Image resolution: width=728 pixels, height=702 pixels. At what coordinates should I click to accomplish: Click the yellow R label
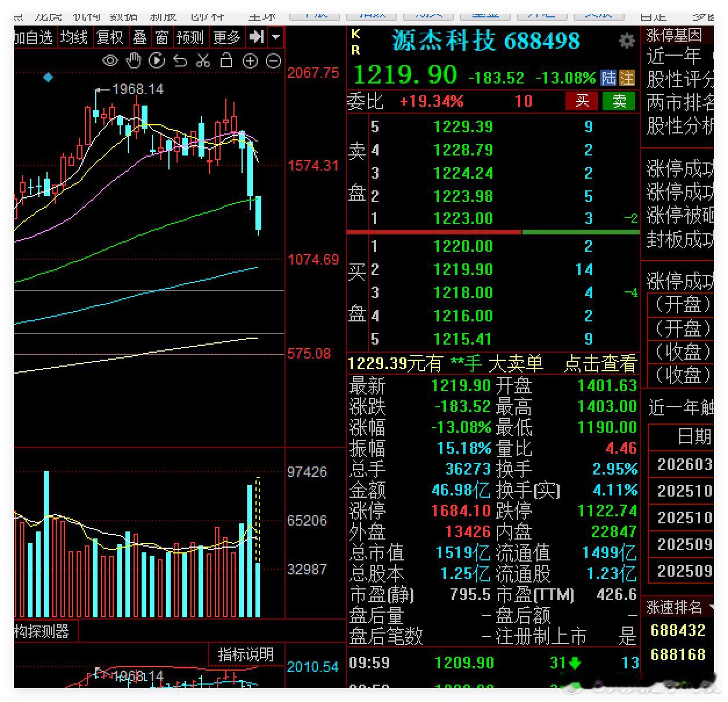pyautogui.click(x=356, y=50)
